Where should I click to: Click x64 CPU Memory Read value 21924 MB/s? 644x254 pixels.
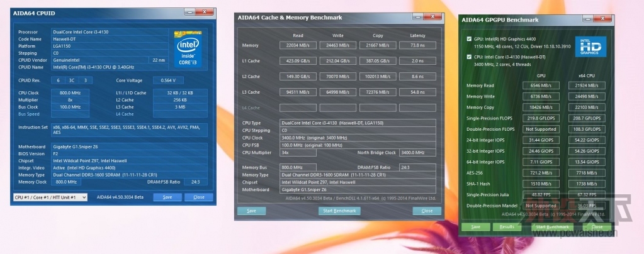[x=587, y=86]
